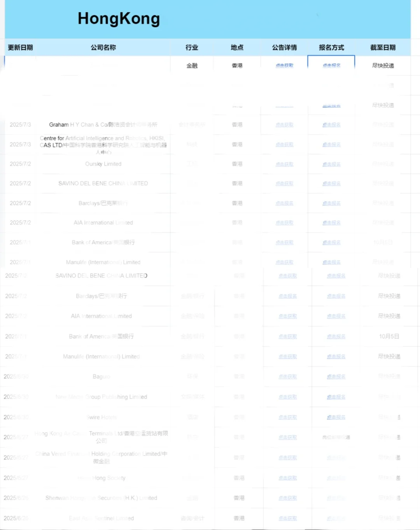Open 点击获取 link for Graham H Y Chan
This screenshot has height=530, width=420.
click(x=284, y=125)
